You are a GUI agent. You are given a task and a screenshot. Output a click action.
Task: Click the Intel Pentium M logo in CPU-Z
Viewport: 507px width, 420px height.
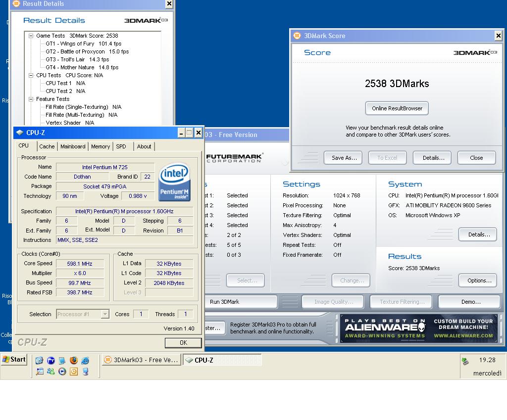(x=175, y=182)
